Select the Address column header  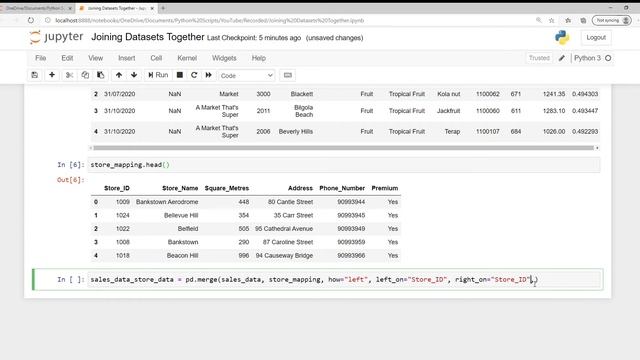coord(300,188)
